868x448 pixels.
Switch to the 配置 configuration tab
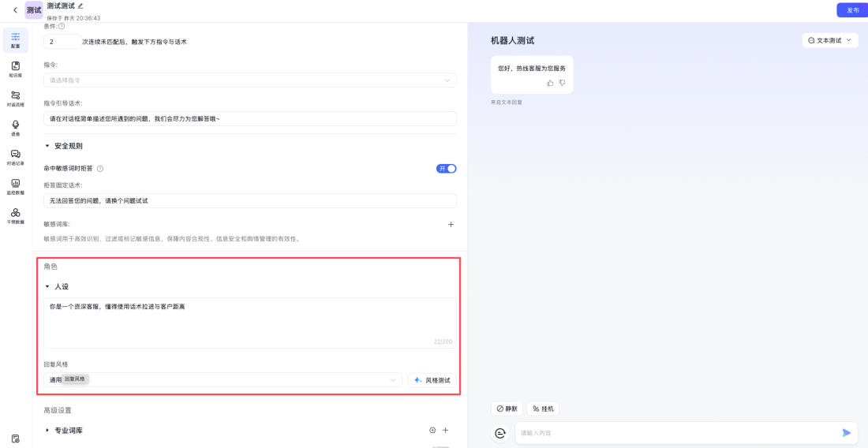click(x=16, y=39)
